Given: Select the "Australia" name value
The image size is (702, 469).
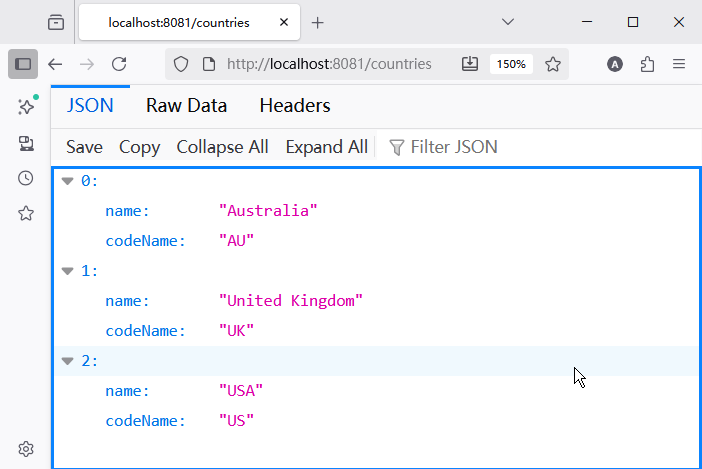Looking at the screenshot, I should point(268,211).
